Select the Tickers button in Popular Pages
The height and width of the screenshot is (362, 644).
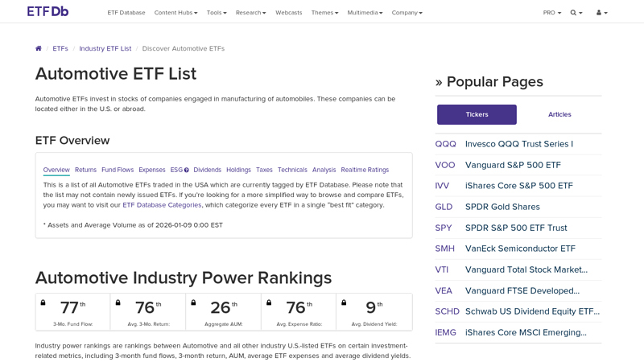[x=477, y=114]
